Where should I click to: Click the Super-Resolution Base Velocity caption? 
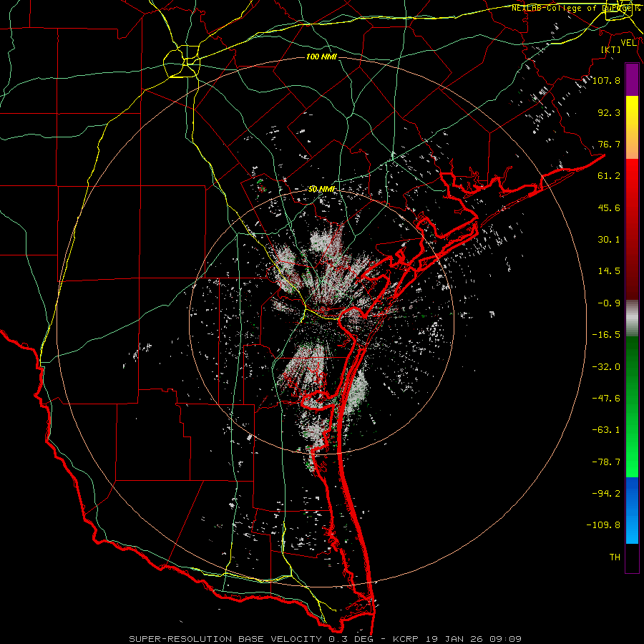point(326,639)
